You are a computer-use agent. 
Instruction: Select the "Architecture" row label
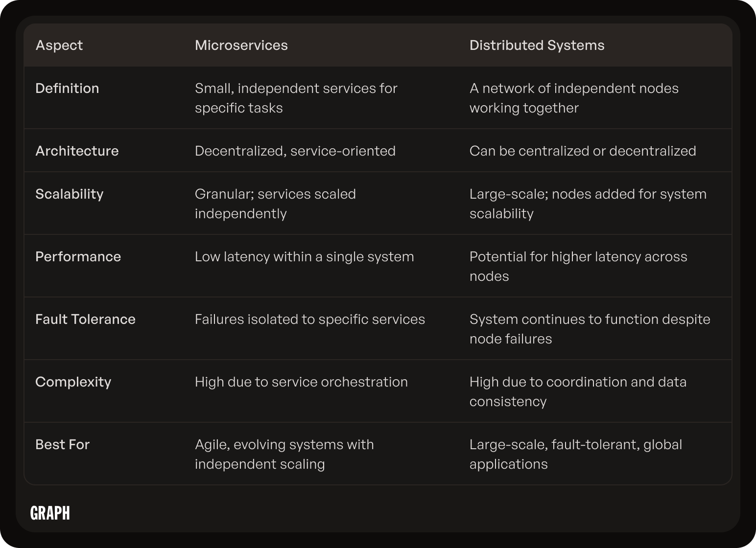(77, 151)
